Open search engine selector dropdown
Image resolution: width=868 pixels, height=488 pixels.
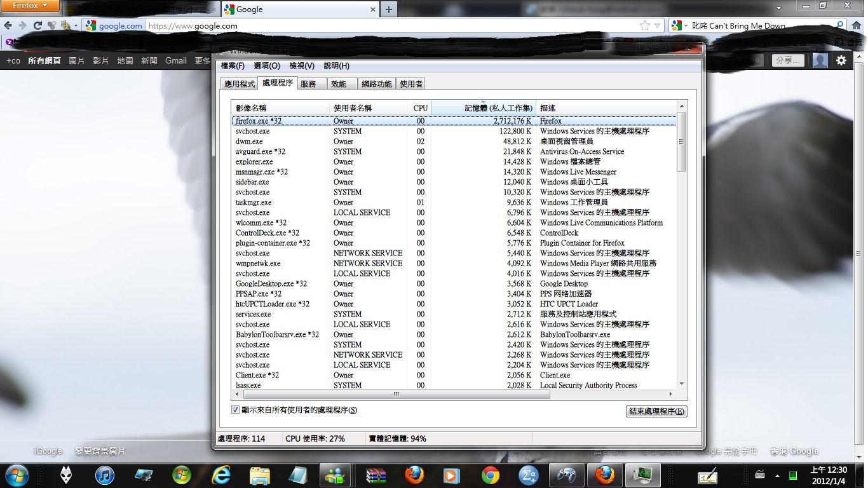(x=679, y=25)
